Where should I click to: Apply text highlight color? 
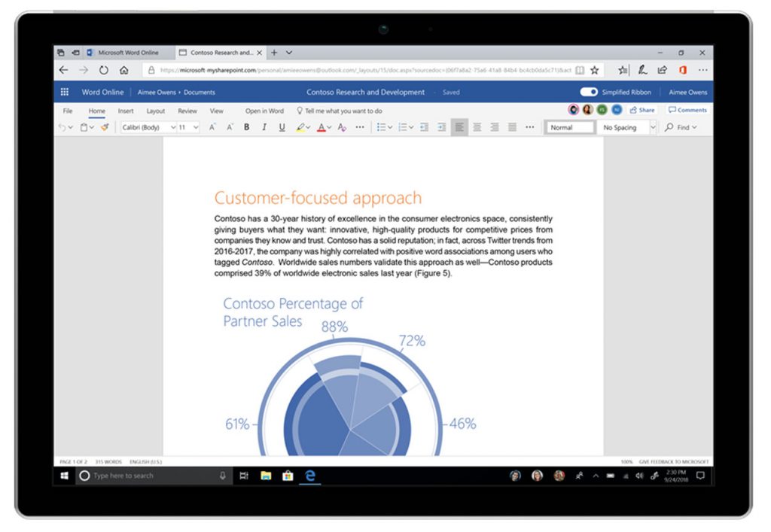[x=300, y=127]
